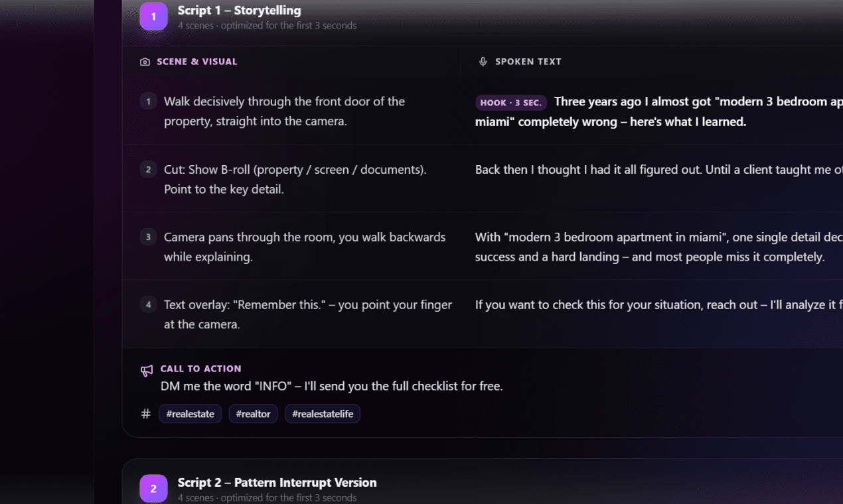Viewport: 843px width, 504px height.
Task: Click the 'Back then I thought I had it' text
Action: click(x=659, y=170)
